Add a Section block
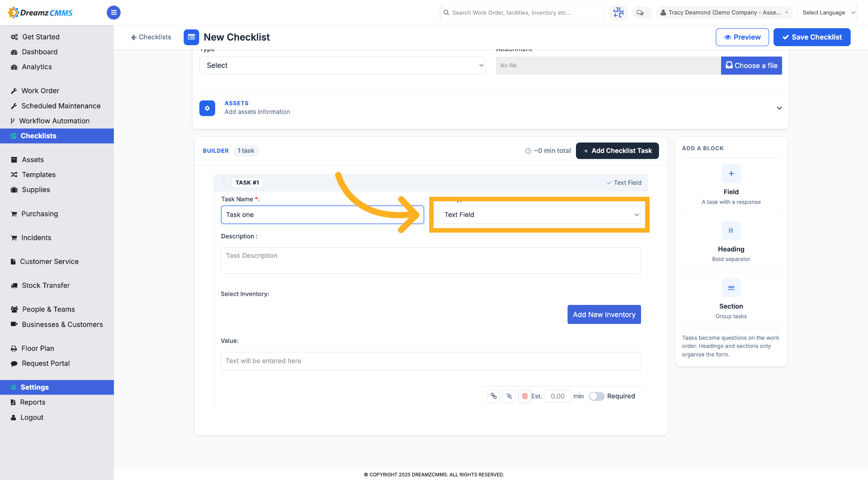 731,299
